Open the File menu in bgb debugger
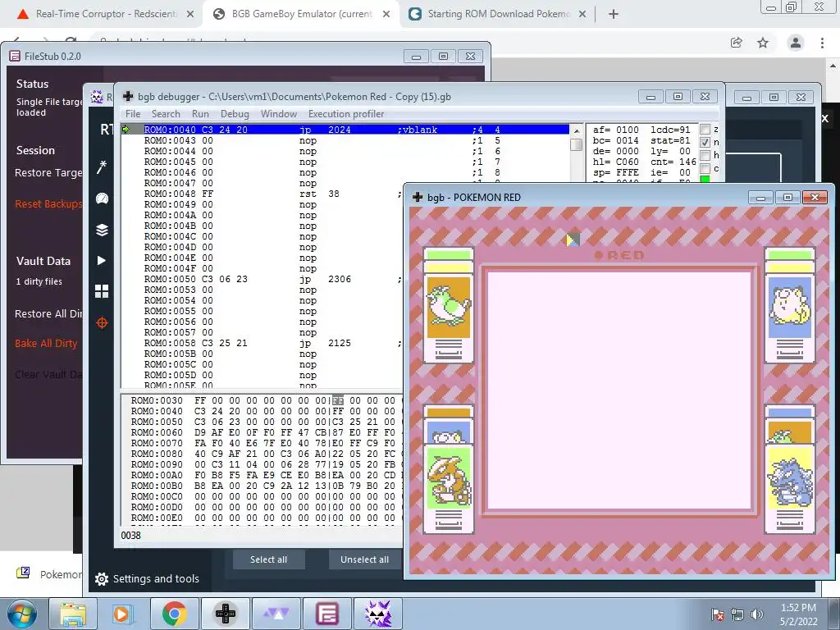 133,113
